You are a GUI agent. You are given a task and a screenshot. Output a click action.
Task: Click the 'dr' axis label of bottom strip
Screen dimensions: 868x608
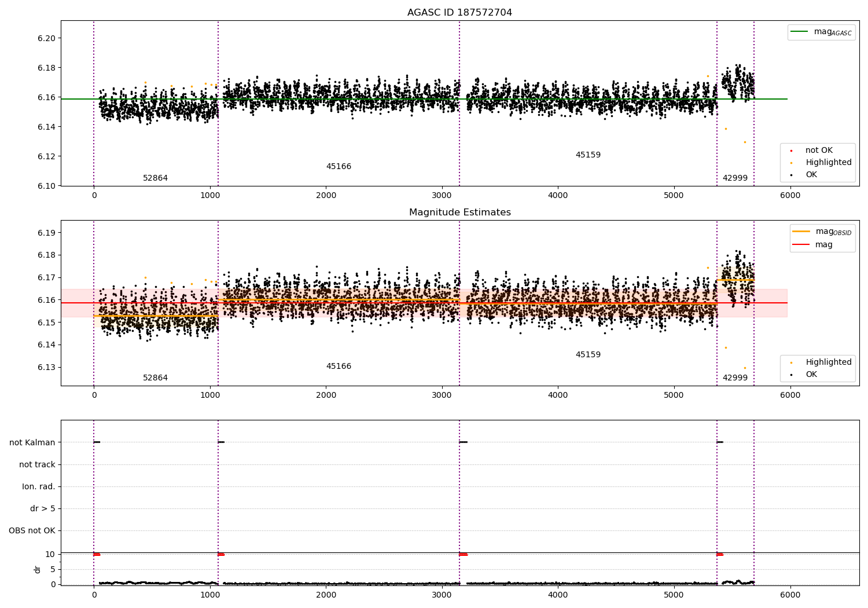tap(38, 569)
